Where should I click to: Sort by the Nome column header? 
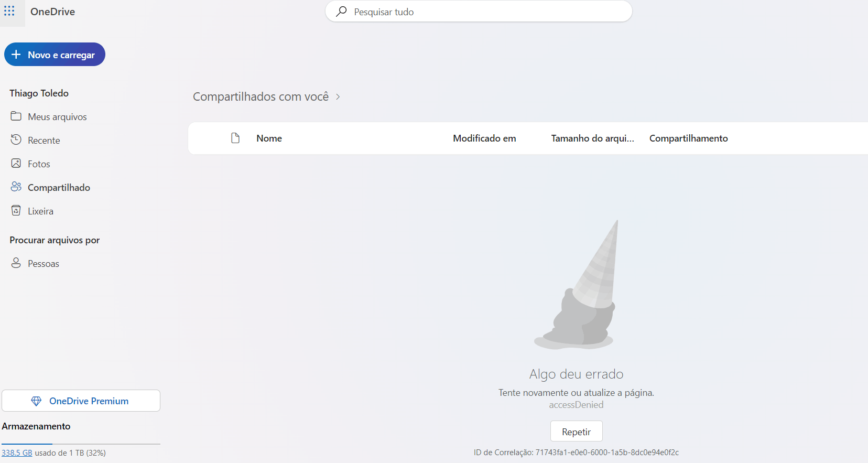[269, 138]
